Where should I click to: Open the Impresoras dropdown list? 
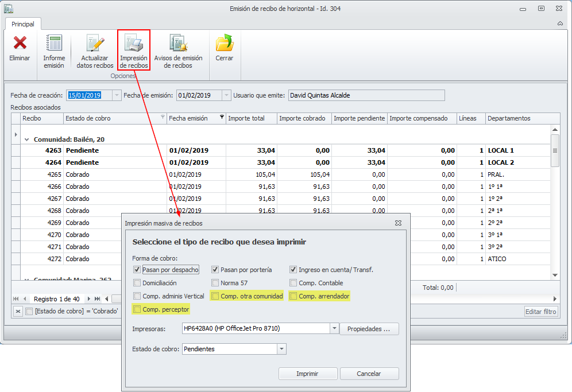[334, 329]
